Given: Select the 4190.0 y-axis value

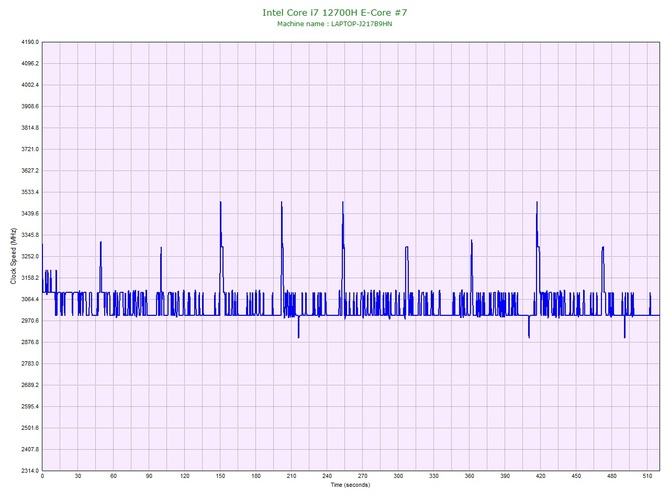Looking at the screenshot, I should (x=30, y=42).
